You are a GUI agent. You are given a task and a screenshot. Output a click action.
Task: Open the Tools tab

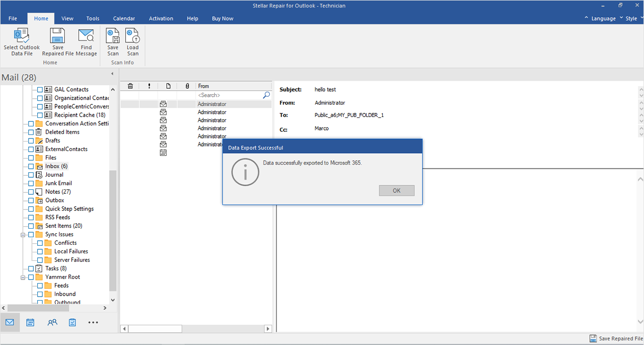point(93,19)
